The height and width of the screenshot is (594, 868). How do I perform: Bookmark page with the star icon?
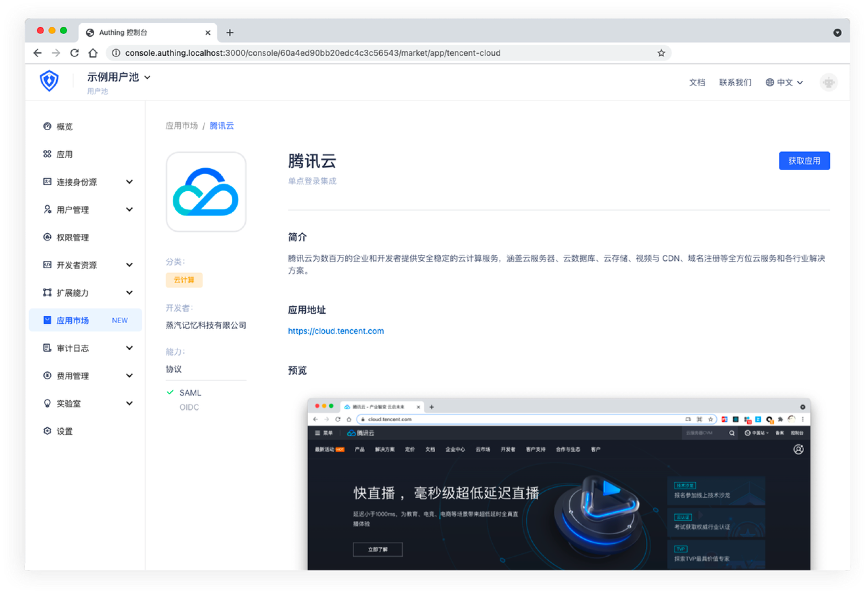pos(661,53)
